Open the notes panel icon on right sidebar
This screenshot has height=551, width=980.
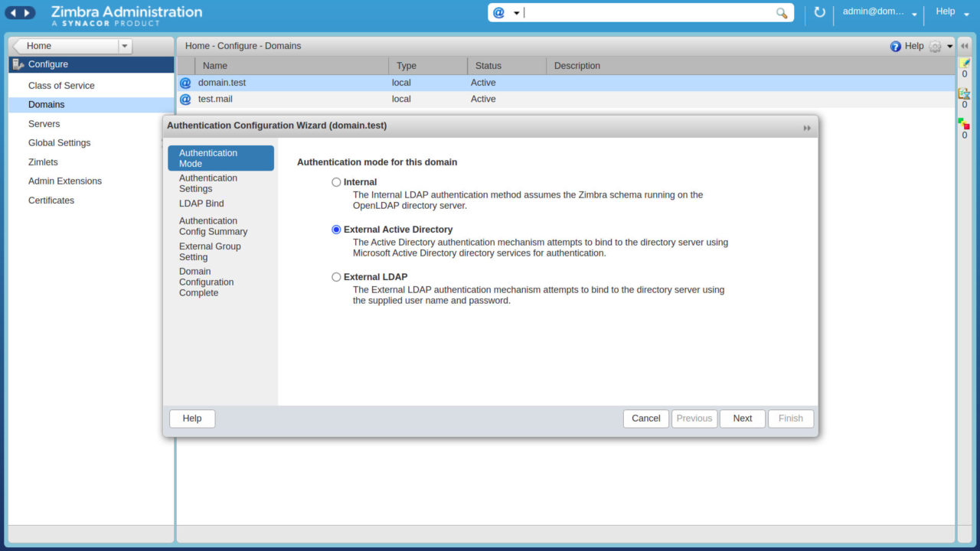point(964,62)
